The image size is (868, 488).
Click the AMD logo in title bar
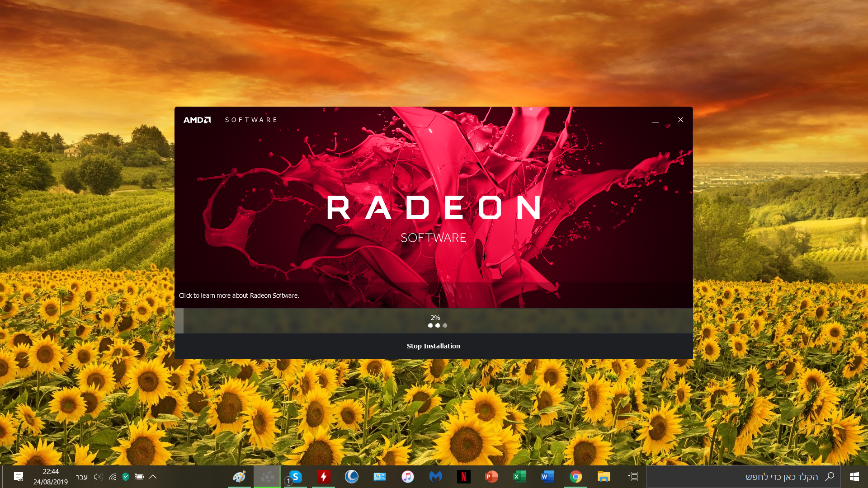(197, 120)
